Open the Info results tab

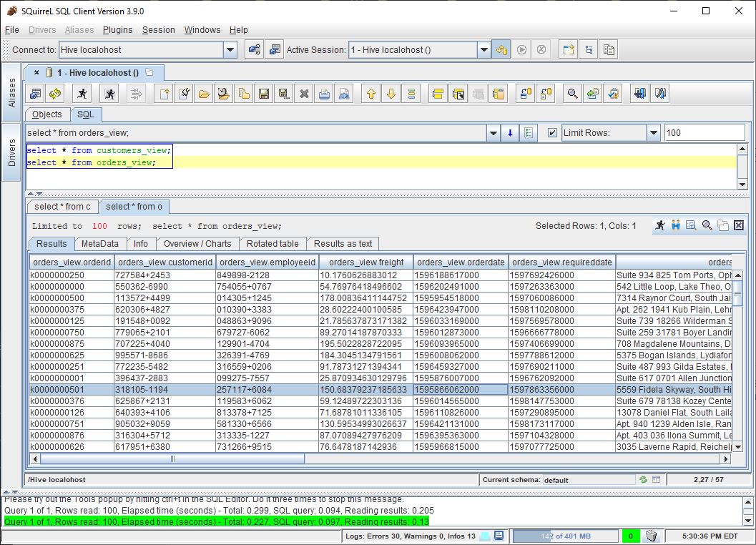(x=141, y=244)
